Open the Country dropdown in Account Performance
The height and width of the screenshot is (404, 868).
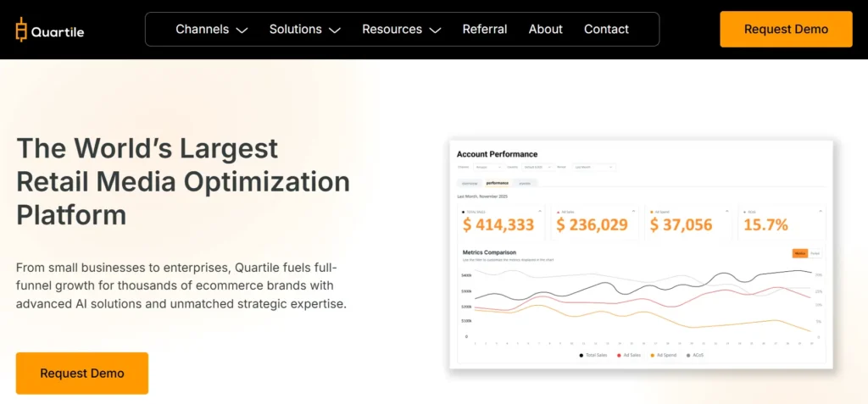tap(537, 167)
